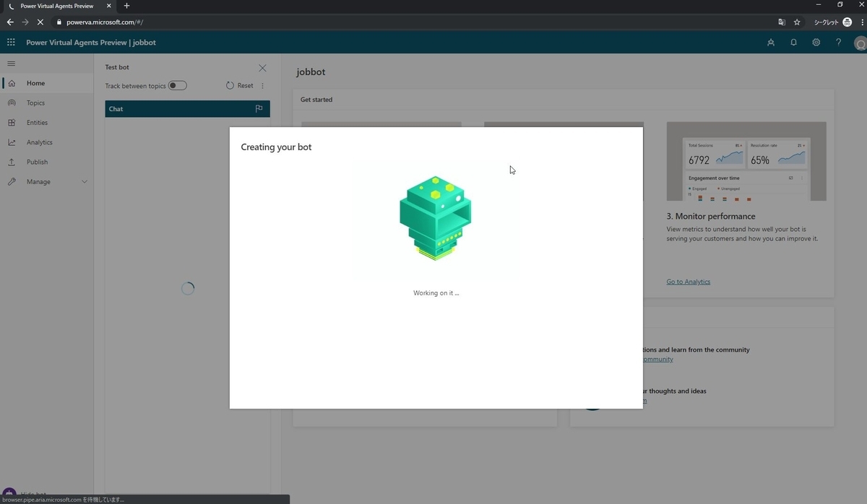Go back with browser back arrow

(x=10, y=22)
